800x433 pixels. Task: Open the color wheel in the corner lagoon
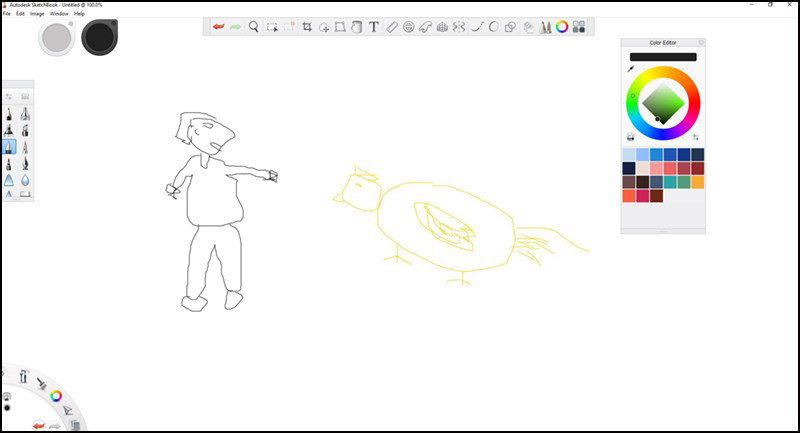click(56, 396)
